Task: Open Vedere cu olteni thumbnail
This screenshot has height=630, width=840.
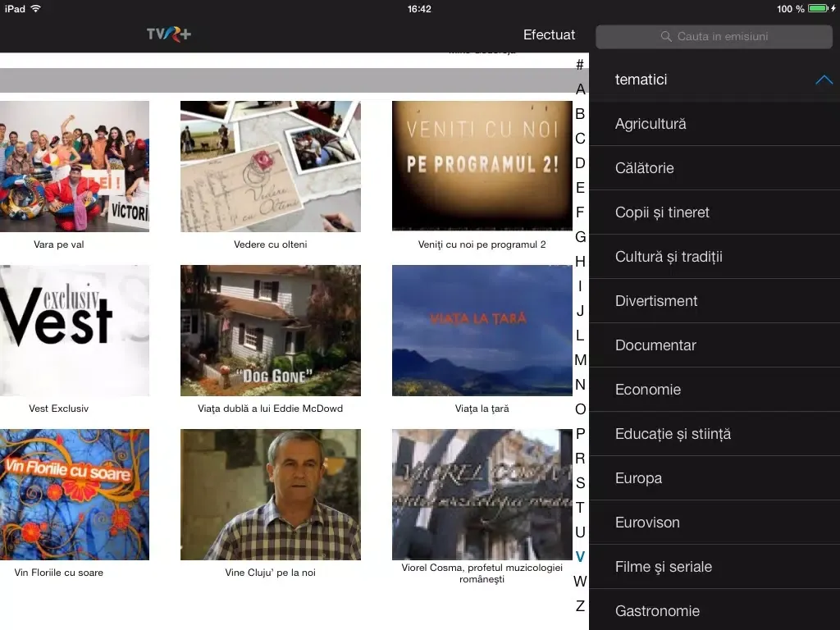Action: tap(271, 167)
